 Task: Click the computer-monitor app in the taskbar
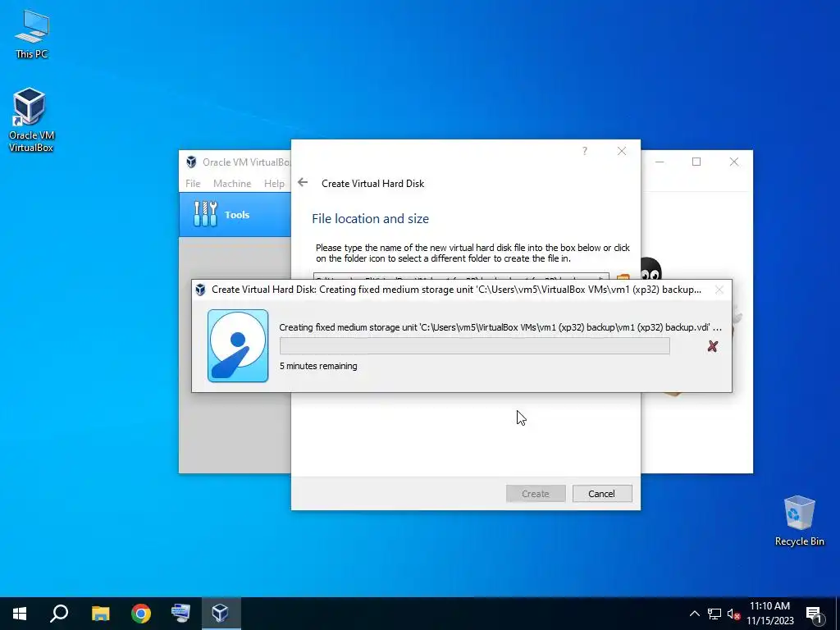tap(180, 614)
